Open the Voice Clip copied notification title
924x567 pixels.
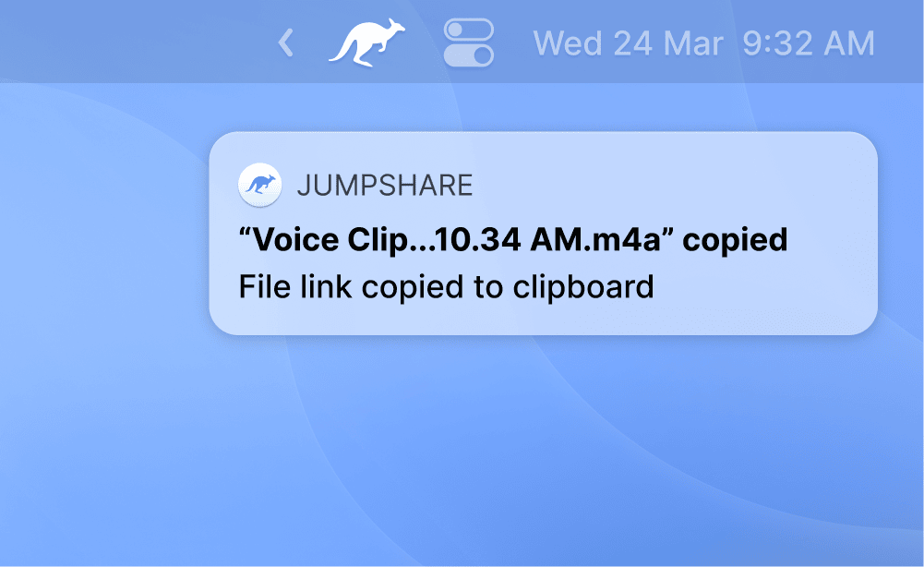click(x=512, y=240)
